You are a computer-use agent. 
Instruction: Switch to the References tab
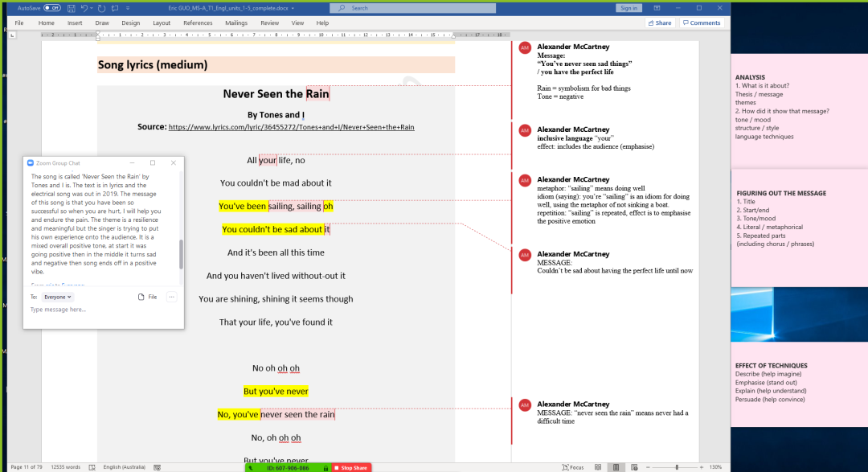(198, 23)
